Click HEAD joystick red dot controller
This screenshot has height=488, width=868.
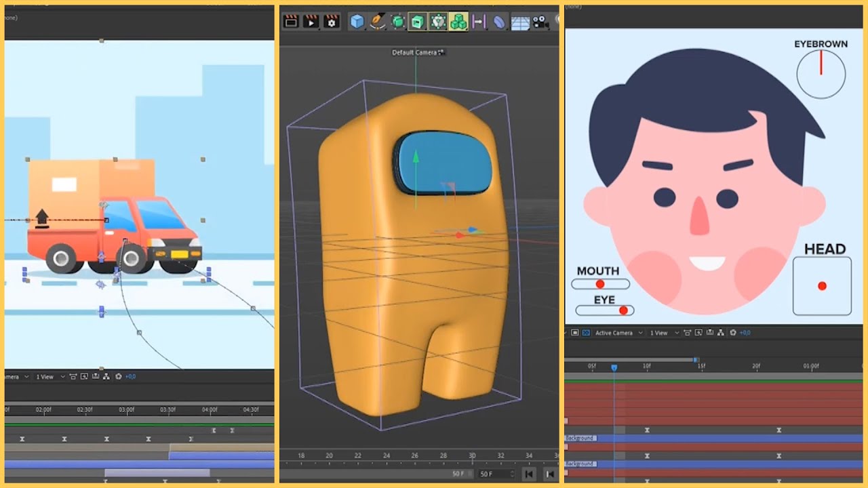tap(822, 286)
